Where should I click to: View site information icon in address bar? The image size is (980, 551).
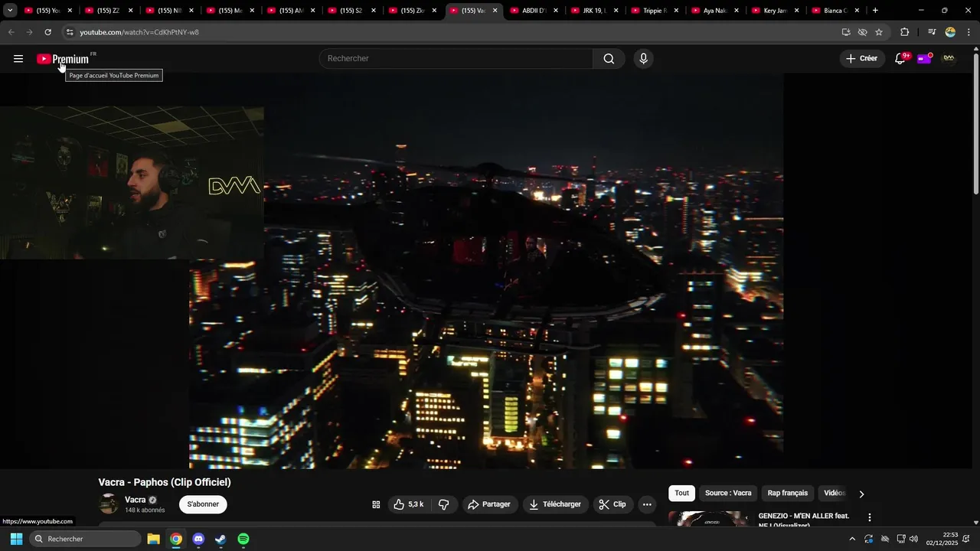[69, 32]
